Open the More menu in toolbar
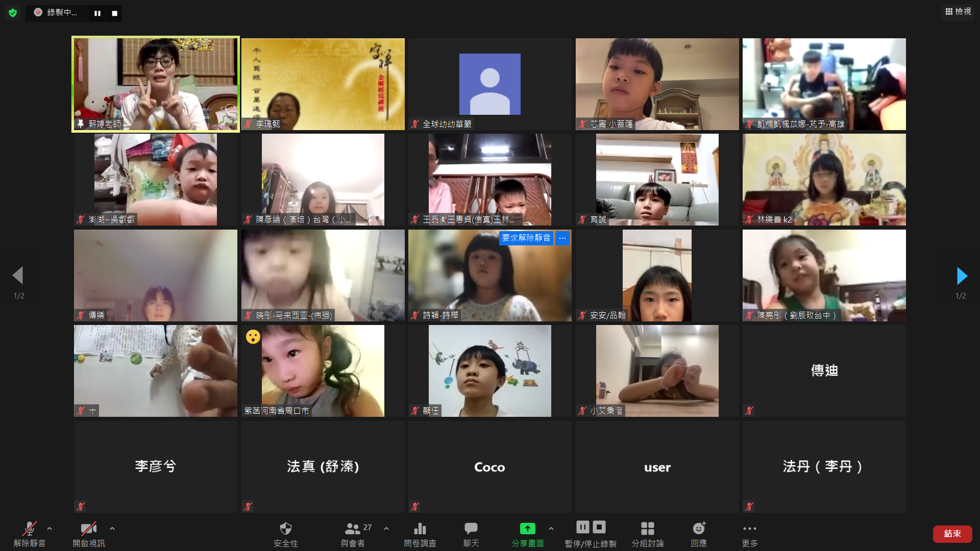Viewport: 980px width, 551px height. tap(749, 529)
